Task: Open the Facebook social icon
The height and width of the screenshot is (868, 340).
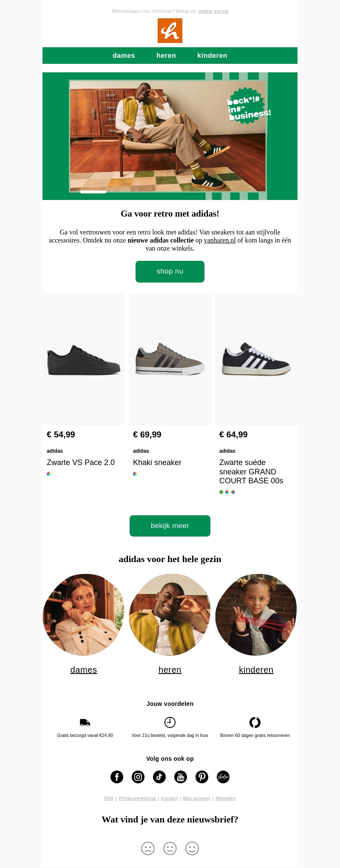Action: click(117, 777)
